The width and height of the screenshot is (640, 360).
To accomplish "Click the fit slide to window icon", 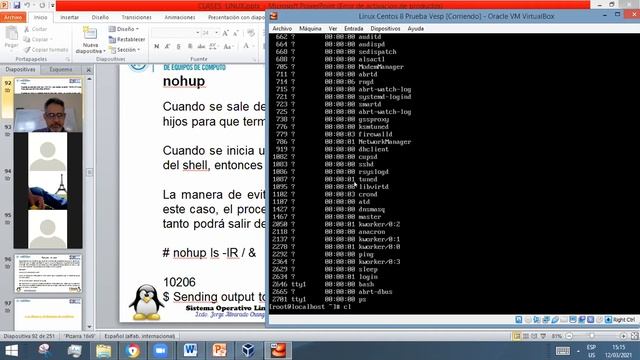I will 634,336.
